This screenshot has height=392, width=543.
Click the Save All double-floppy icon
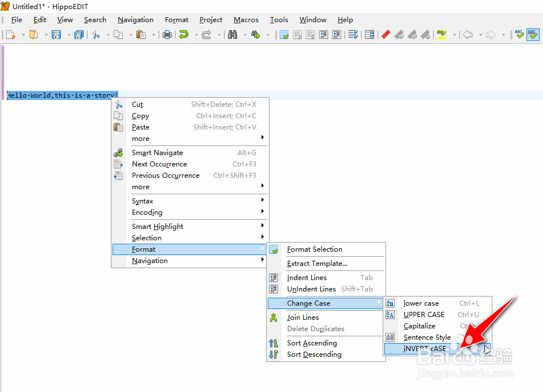[79, 35]
